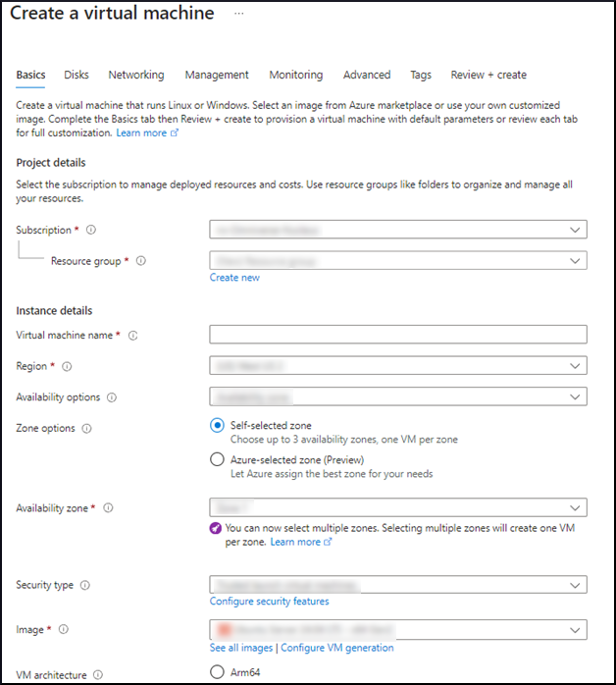This screenshot has width=616, height=685.
Task: Click info icon next to Availability options
Action: pos(111,397)
